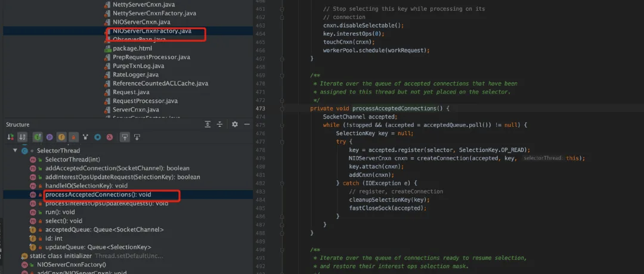Screen dimensions: 644x274
Task: Click fold end marker at line 488
Action: (x=282, y=233)
